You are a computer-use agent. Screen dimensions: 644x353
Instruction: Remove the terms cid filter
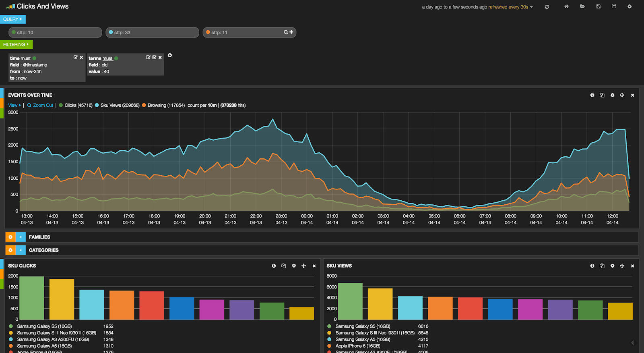coord(160,58)
